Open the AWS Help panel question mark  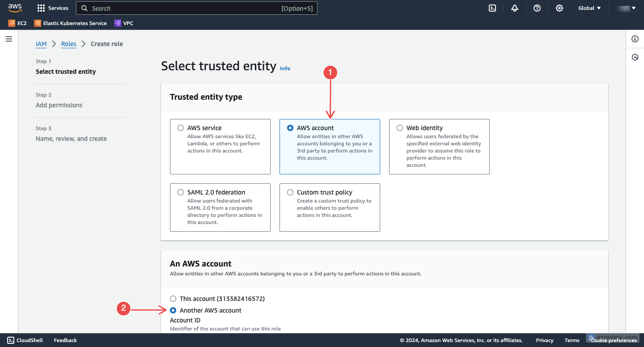537,8
